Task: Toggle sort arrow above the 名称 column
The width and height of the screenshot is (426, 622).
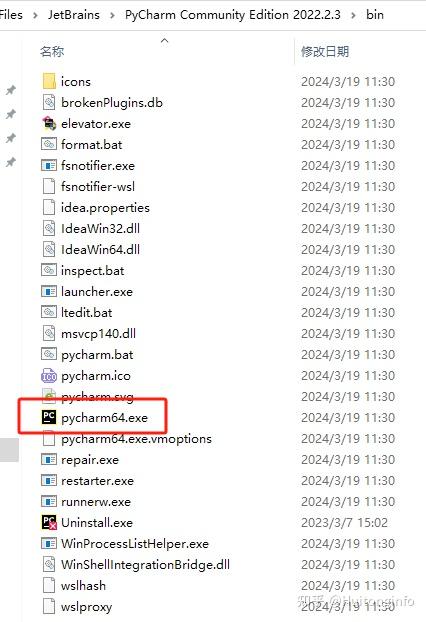Action: click(164, 40)
